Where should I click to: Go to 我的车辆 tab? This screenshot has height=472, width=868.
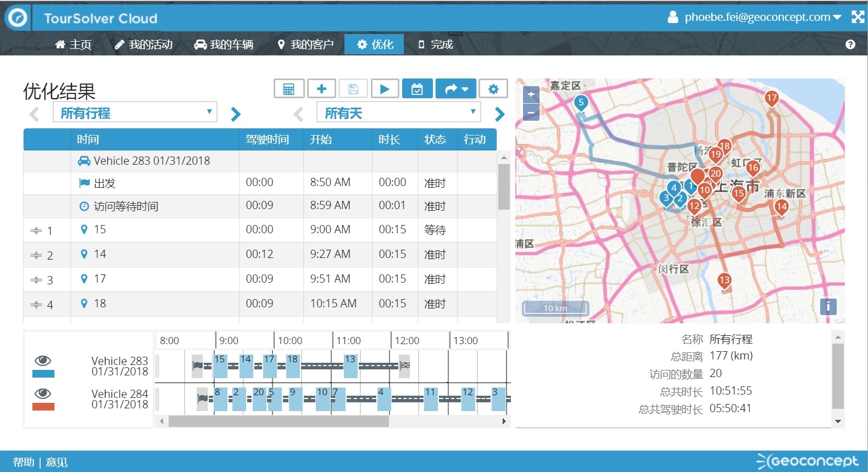[x=224, y=44]
